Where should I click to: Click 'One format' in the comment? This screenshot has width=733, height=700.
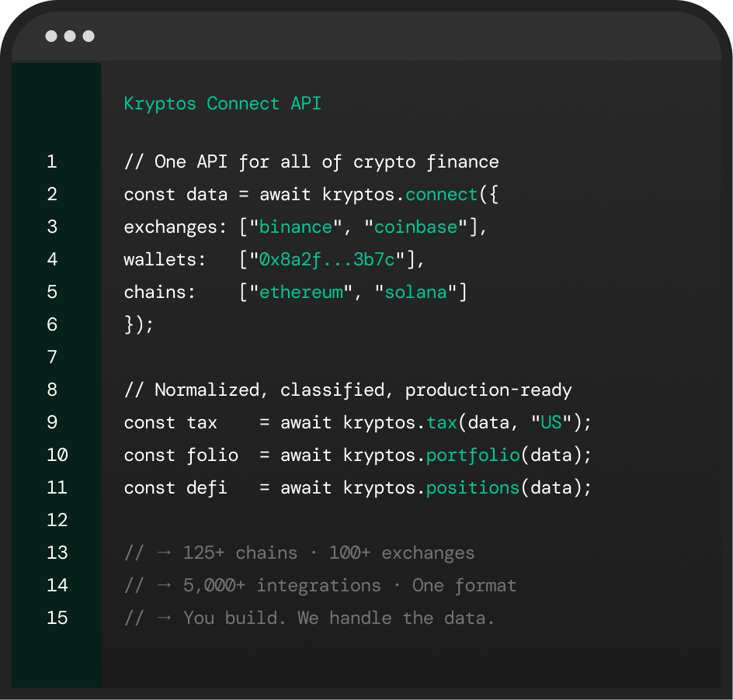(x=464, y=586)
